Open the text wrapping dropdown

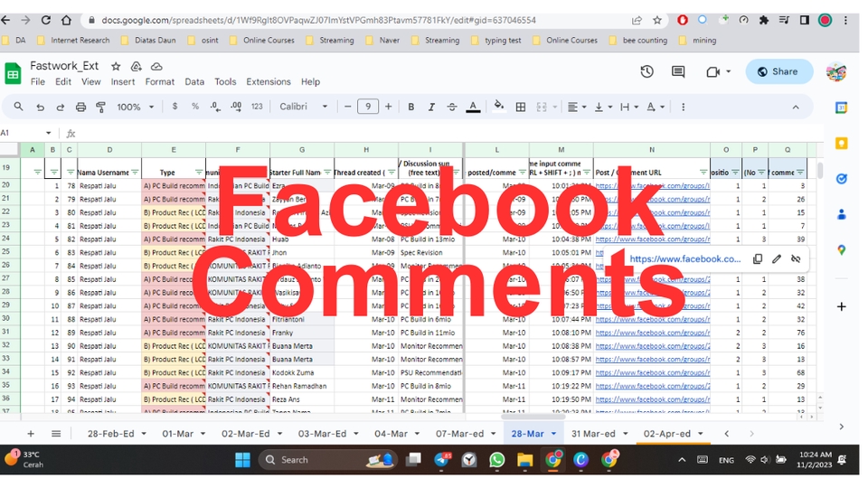coord(629,107)
